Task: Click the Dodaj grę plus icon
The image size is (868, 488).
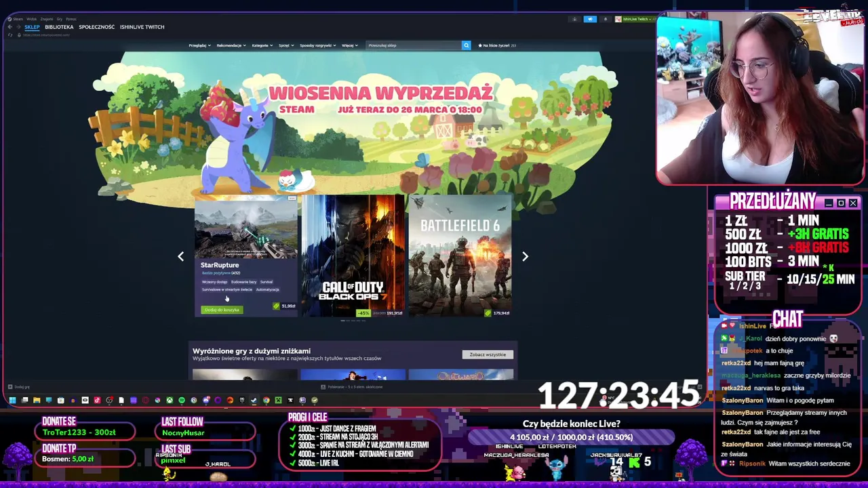Action: [10, 387]
